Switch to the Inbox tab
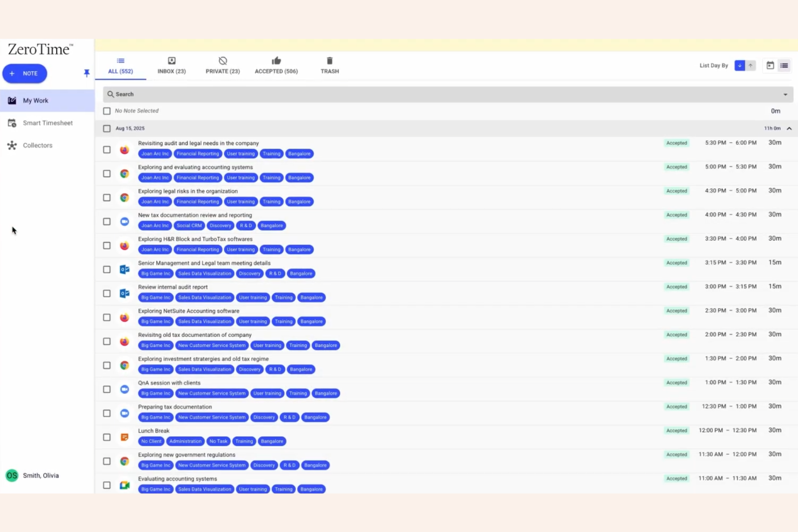The width and height of the screenshot is (798, 532). click(x=171, y=65)
